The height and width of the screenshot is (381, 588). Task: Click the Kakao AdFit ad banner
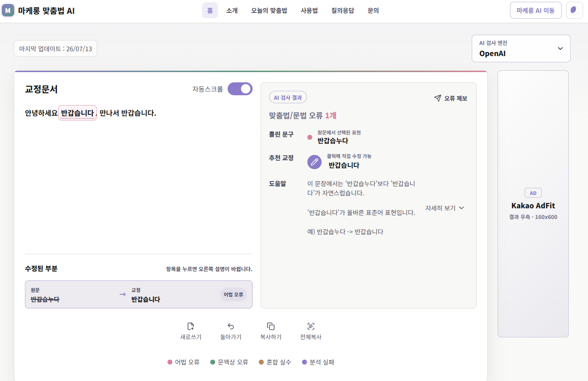533,204
